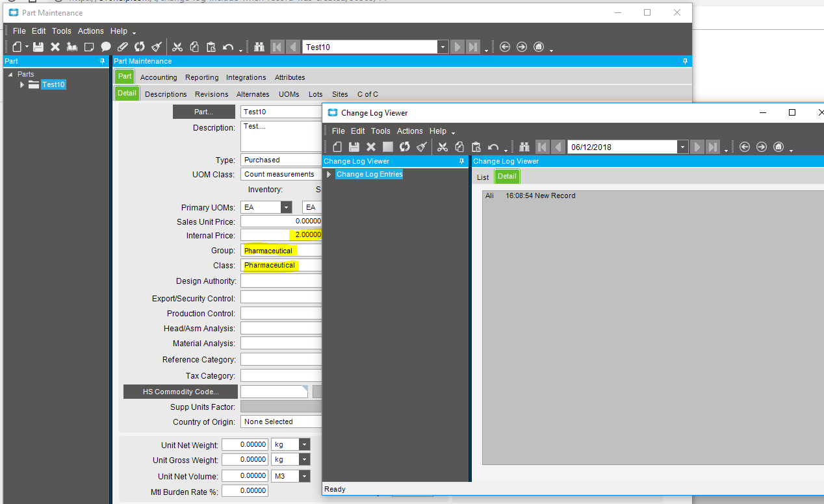Toggle the pin on the Part tree panel
This screenshot has width=824, height=504.
[x=102, y=61]
